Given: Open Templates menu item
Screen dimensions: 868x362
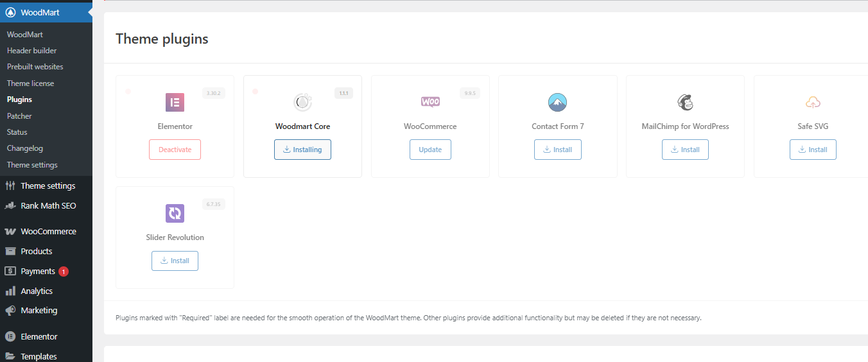Looking at the screenshot, I should coord(39,356).
